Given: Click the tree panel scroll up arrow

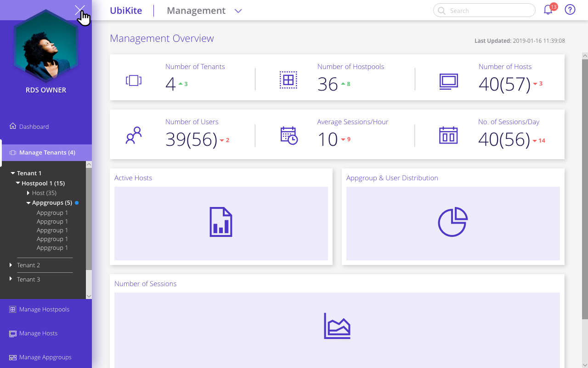Looking at the screenshot, I should (89, 164).
